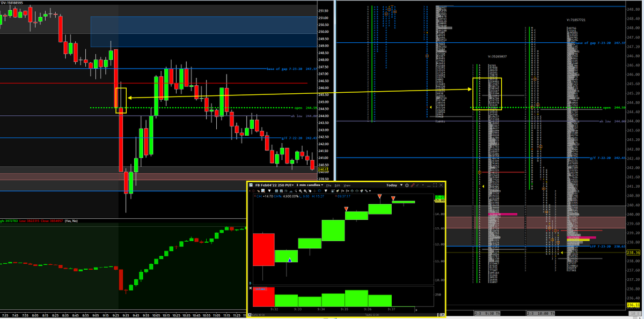The image size is (644, 319).
Task: Click the blue buy triangle marker on the 9:33 candle
Action: [x=289, y=260]
